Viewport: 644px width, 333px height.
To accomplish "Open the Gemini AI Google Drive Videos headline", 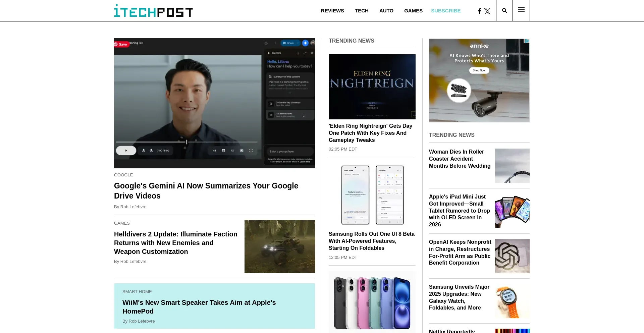I will (206, 191).
